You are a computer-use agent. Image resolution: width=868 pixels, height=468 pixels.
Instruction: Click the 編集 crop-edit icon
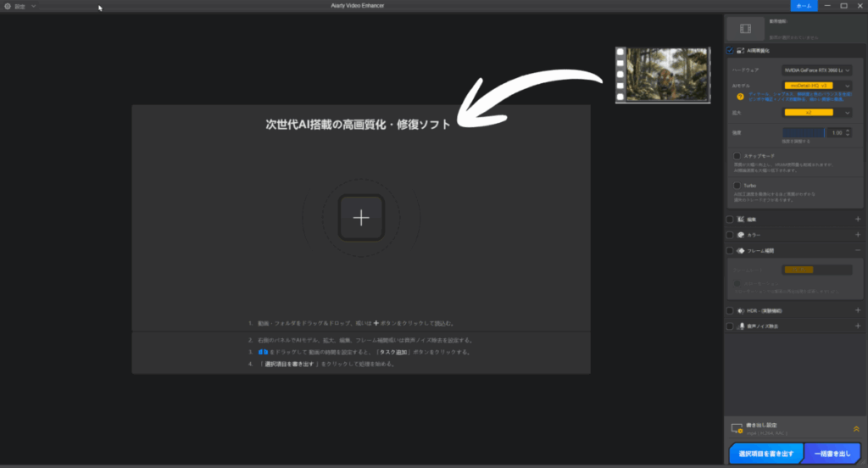coord(741,220)
